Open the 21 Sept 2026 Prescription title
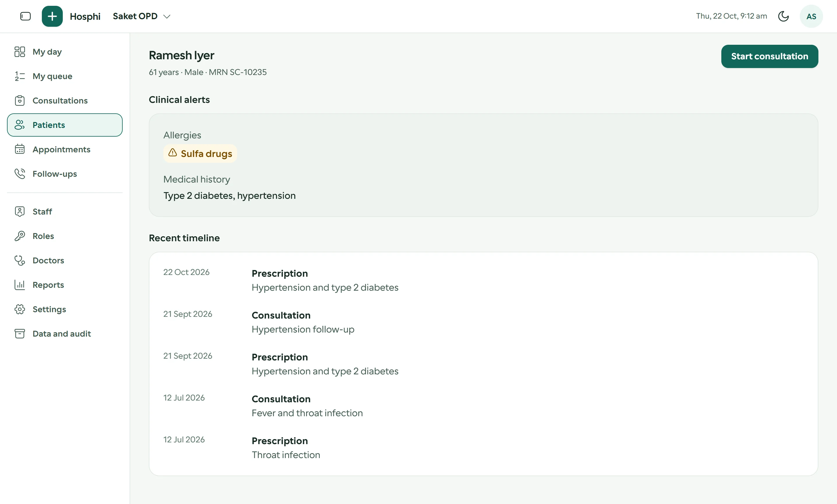 coord(280,357)
